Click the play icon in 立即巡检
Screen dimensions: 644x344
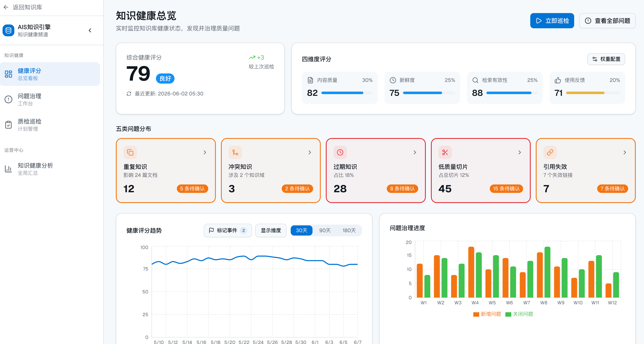[539, 21]
